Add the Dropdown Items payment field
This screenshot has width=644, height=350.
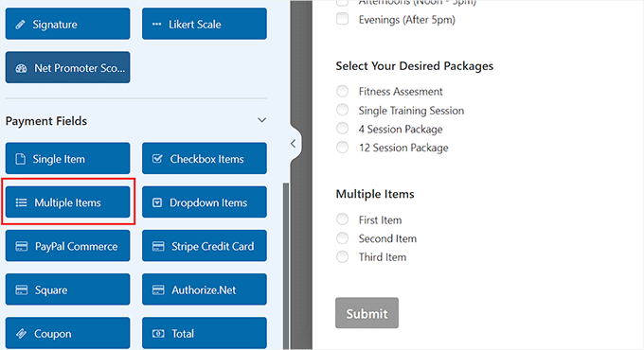coord(205,202)
